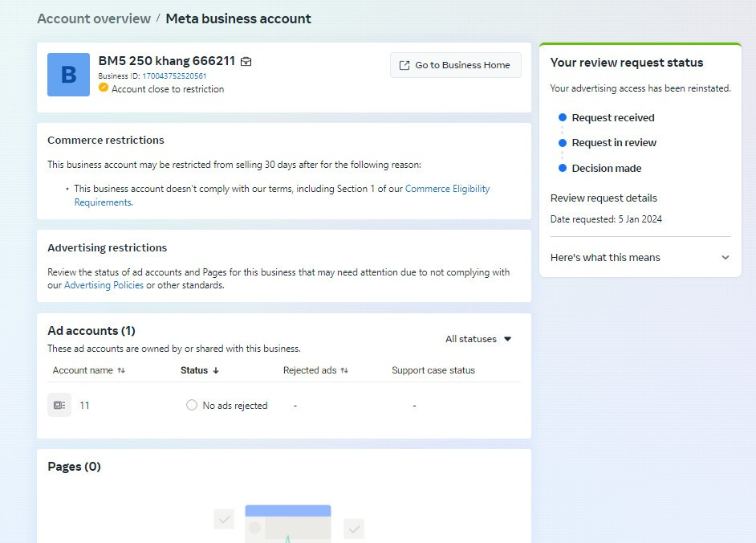Click the orange restriction warning icon

(x=104, y=88)
